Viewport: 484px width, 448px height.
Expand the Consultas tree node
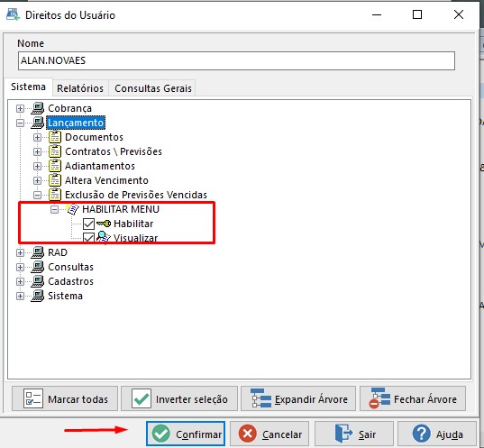point(20,267)
